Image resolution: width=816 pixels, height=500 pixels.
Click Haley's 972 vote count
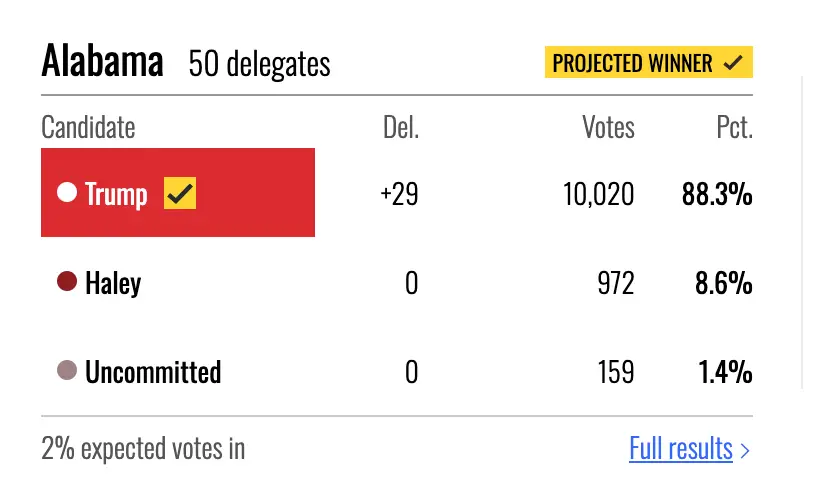coord(616,284)
